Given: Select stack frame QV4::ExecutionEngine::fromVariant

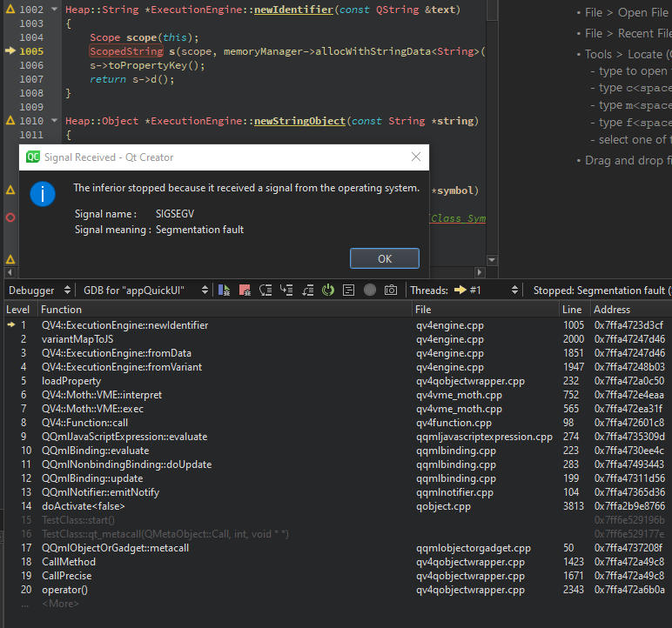Looking at the screenshot, I should [x=339, y=367].
